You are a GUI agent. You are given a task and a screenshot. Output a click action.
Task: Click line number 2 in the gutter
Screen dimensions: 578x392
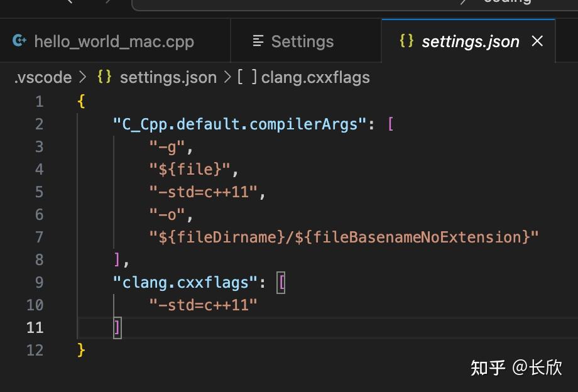coord(39,124)
